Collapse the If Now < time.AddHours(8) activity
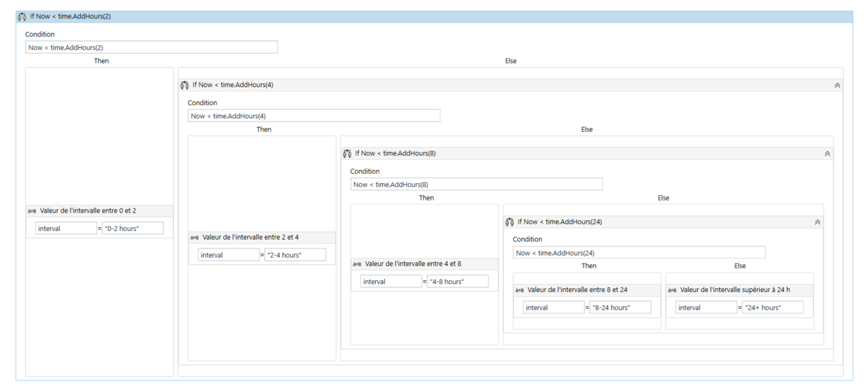The height and width of the screenshot is (391, 868). tap(827, 153)
